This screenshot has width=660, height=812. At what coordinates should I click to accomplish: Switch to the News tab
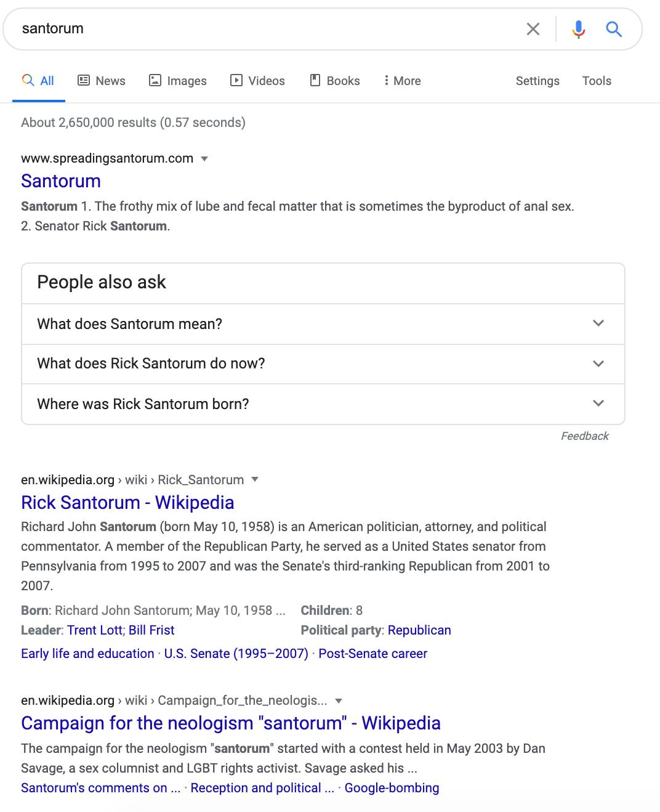point(102,81)
